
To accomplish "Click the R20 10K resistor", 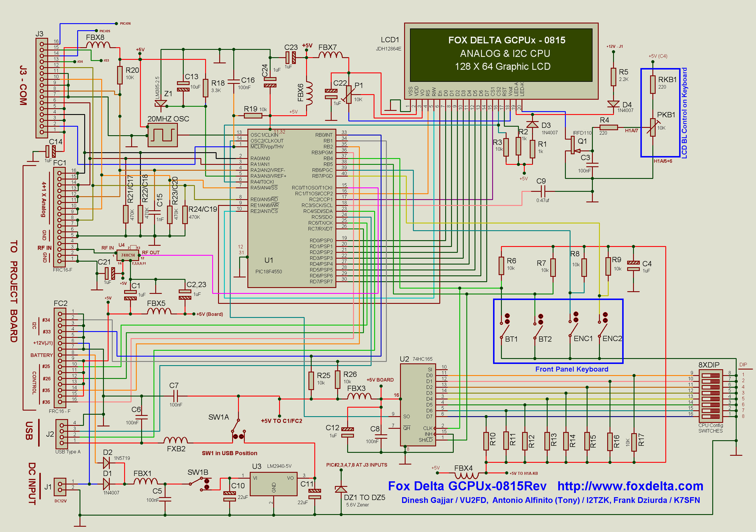I will 120,75.
